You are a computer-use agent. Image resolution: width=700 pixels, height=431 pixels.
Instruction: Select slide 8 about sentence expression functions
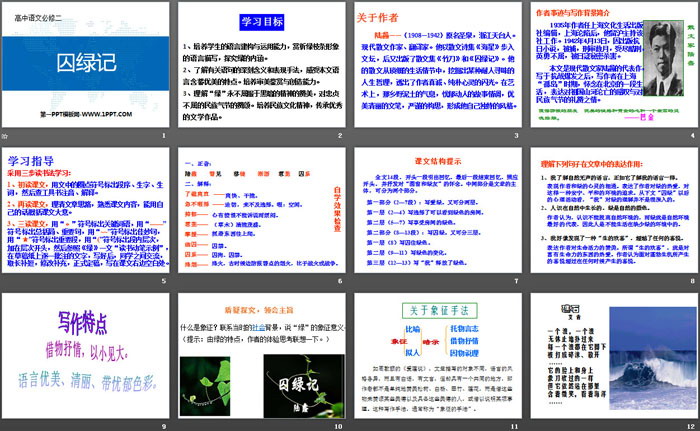(614, 210)
